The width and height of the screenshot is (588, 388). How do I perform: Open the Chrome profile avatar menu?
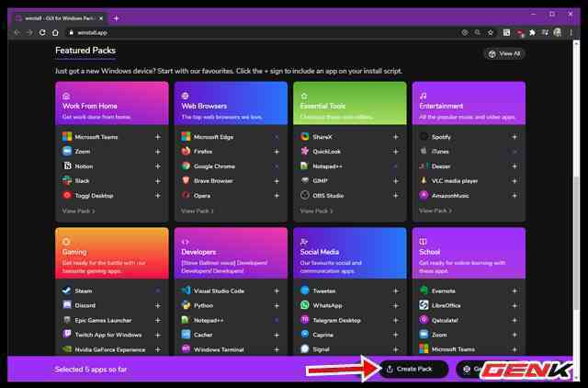pos(558,33)
